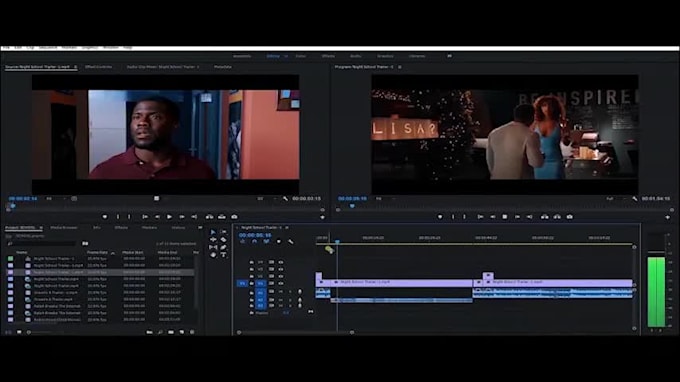The width and height of the screenshot is (680, 382).
Task: Step back one frame in Program monitor
Action: pyautogui.click(x=493, y=217)
